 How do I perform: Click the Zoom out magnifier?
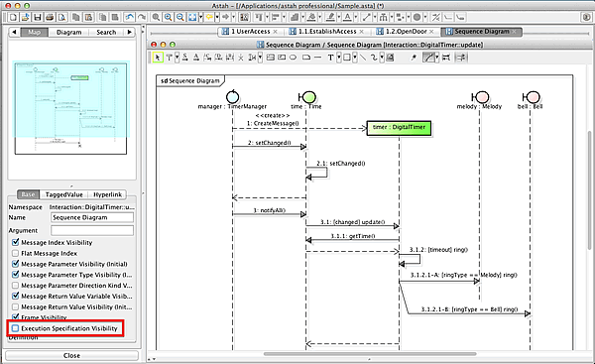pyautogui.click(x=179, y=17)
